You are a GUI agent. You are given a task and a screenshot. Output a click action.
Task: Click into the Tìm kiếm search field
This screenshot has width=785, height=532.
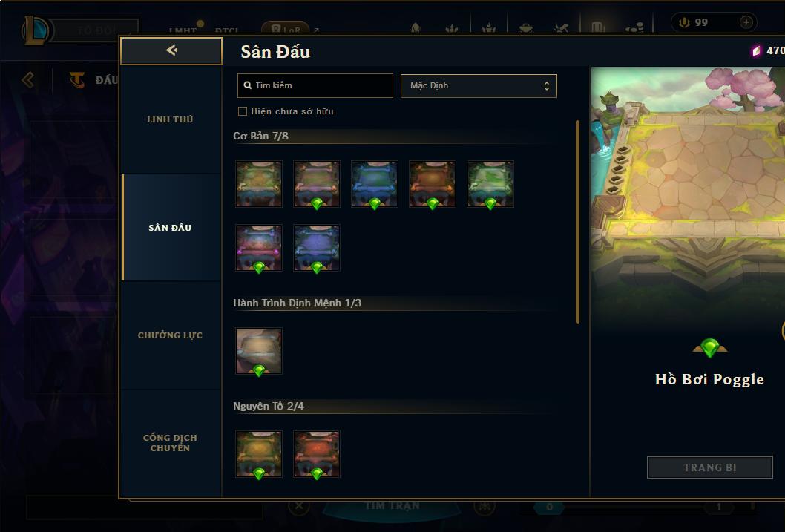coord(315,85)
